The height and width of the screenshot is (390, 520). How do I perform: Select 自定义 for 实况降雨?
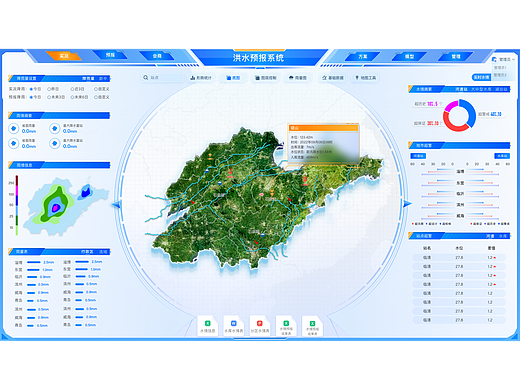(x=102, y=89)
